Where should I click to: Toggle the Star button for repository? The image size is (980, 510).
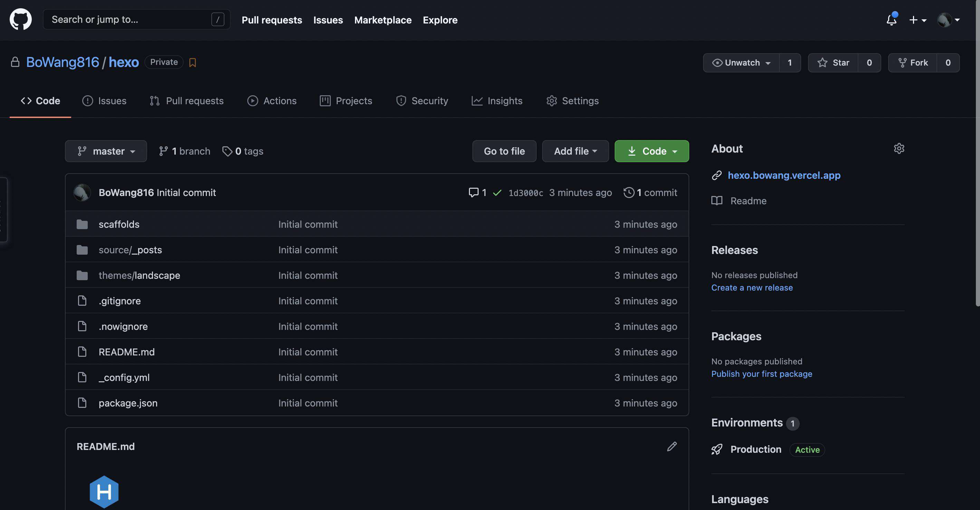[x=833, y=63]
